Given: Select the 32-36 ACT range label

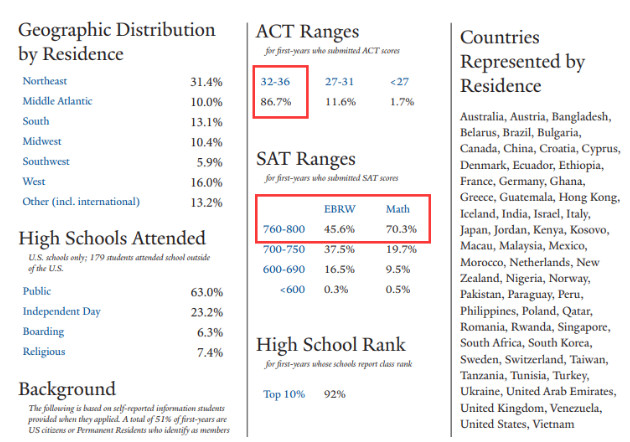Looking at the screenshot, I should point(276,82).
